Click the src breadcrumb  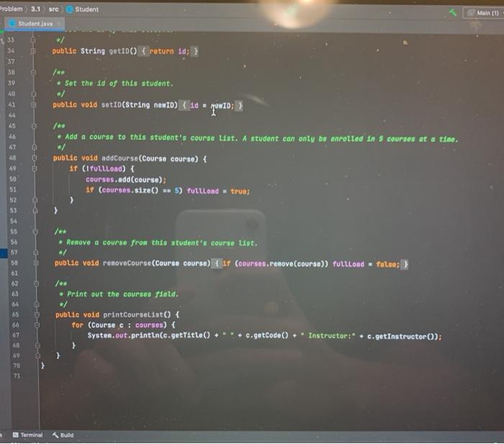[x=54, y=9]
